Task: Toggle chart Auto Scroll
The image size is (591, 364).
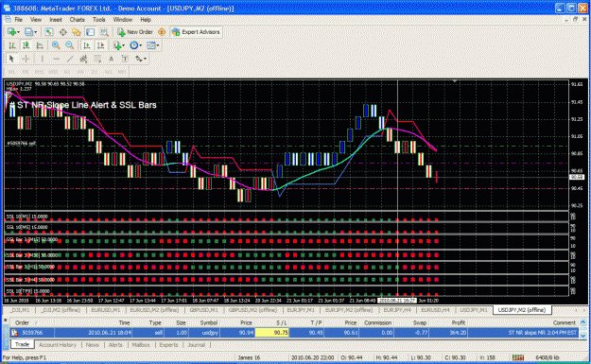Action: (x=87, y=45)
